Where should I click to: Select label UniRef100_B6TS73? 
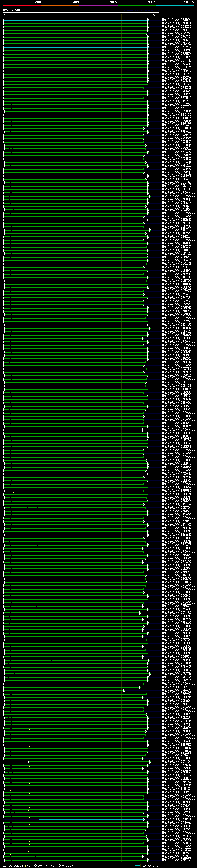[176, 125]
